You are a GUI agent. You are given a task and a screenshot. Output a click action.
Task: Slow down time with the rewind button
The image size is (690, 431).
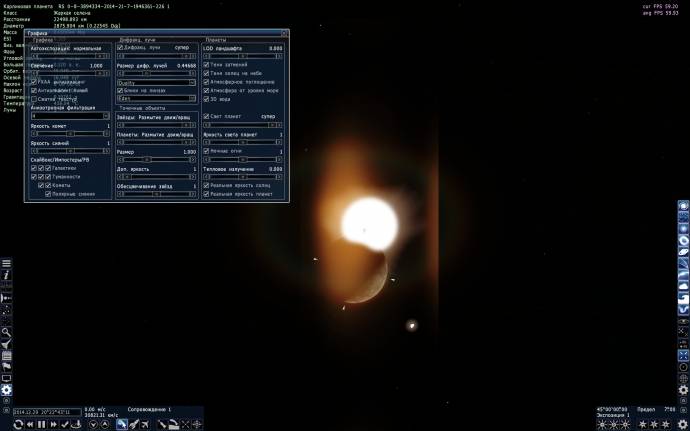click(30, 424)
